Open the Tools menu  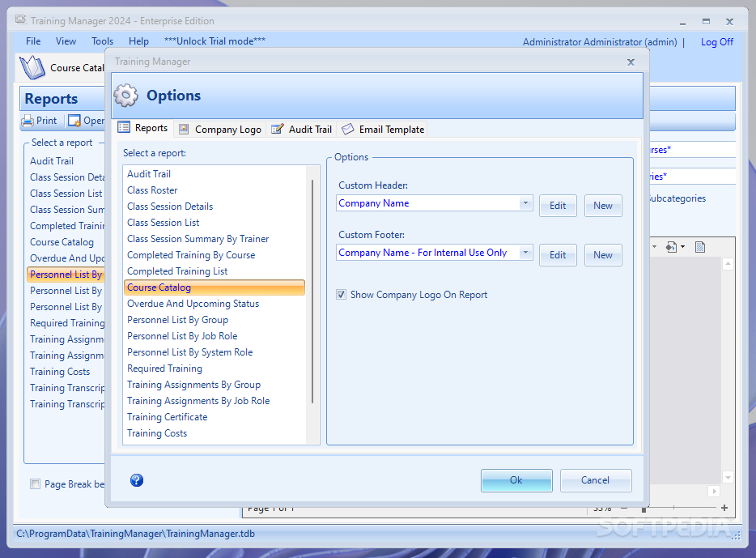(x=102, y=41)
